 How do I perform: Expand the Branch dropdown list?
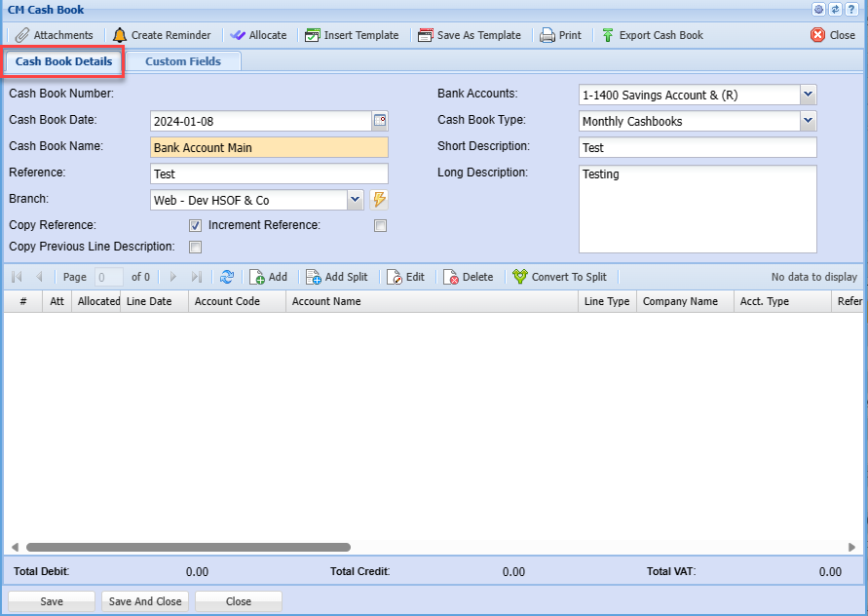click(x=355, y=200)
